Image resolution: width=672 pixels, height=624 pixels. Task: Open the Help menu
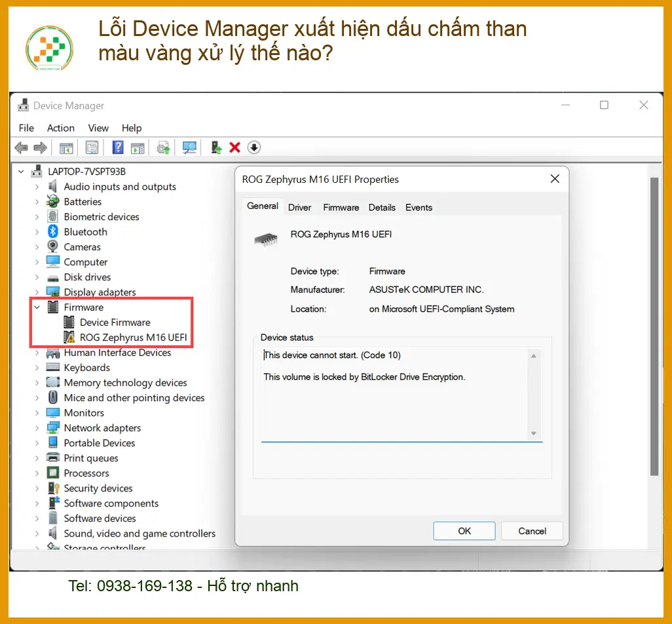coord(132,128)
